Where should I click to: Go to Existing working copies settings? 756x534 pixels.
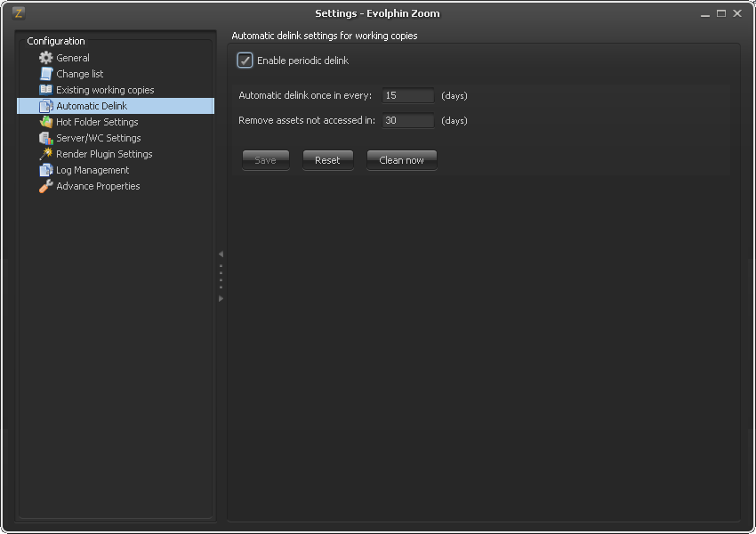click(105, 90)
